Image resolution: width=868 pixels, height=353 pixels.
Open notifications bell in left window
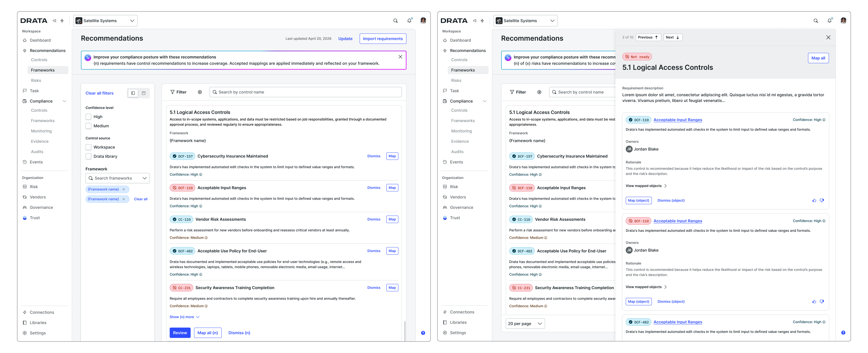[x=409, y=21]
